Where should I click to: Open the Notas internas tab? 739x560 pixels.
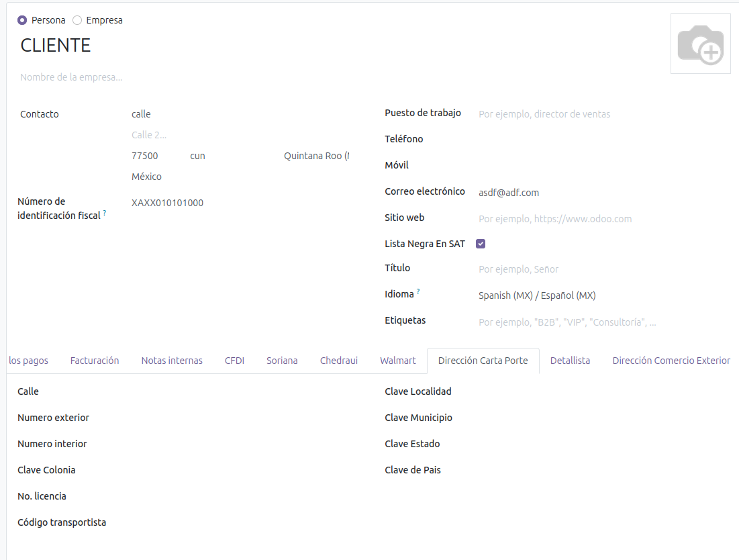click(172, 361)
